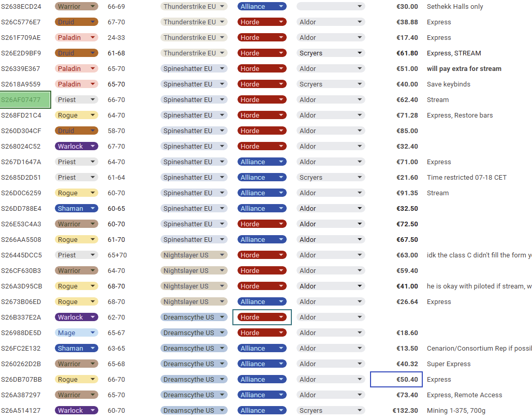Open the Mage class chip for S26988DE5D

point(77,333)
